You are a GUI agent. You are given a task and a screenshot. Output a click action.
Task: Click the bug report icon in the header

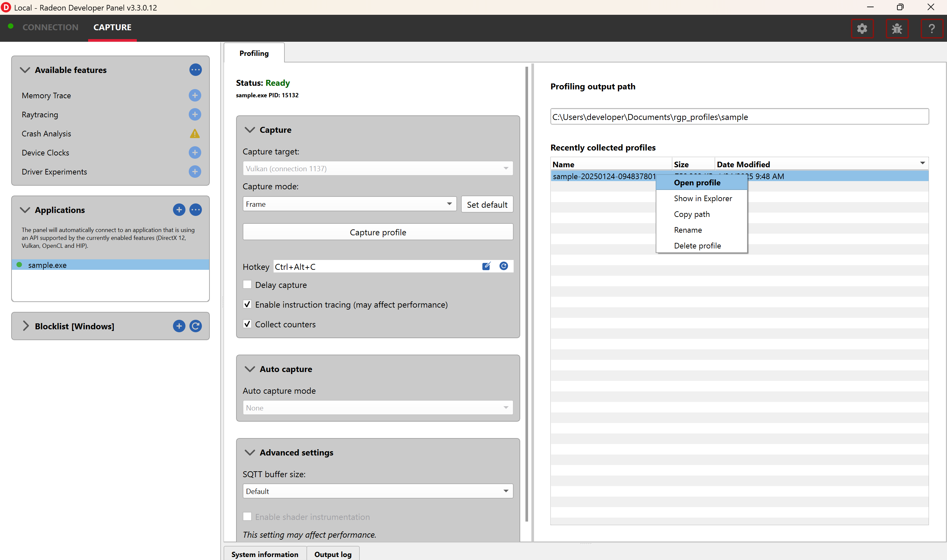897,29
